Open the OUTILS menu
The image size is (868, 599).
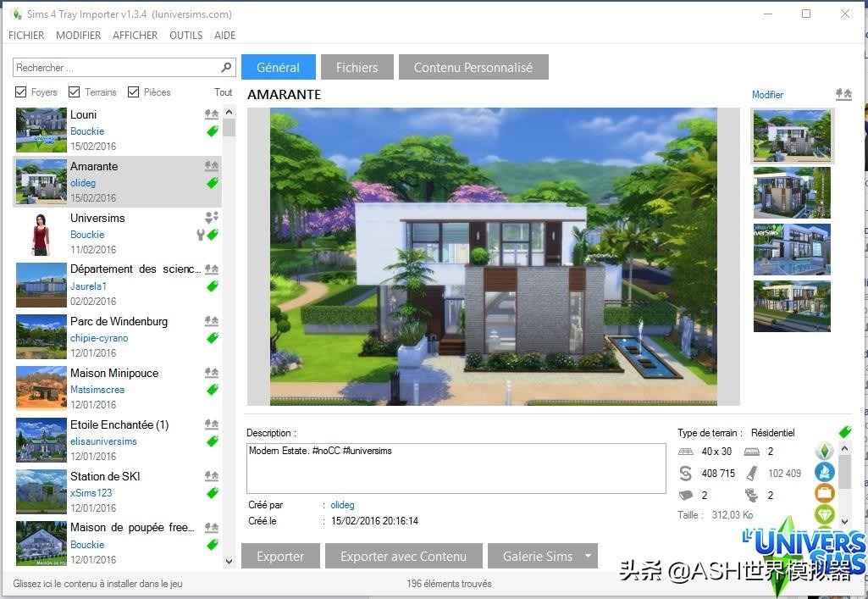(x=186, y=36)
